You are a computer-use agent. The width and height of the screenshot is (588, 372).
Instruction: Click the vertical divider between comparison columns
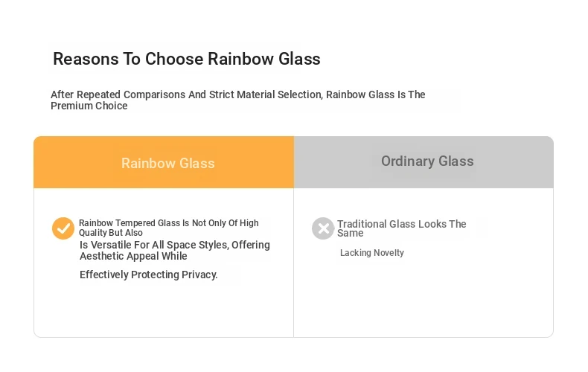293,263
